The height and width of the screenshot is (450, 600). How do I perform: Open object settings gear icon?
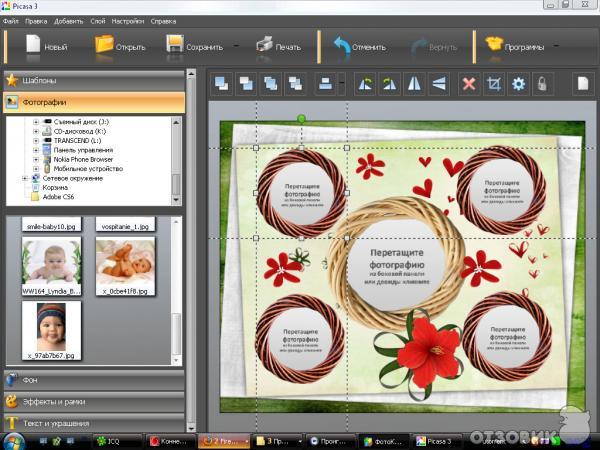(518, 84)
